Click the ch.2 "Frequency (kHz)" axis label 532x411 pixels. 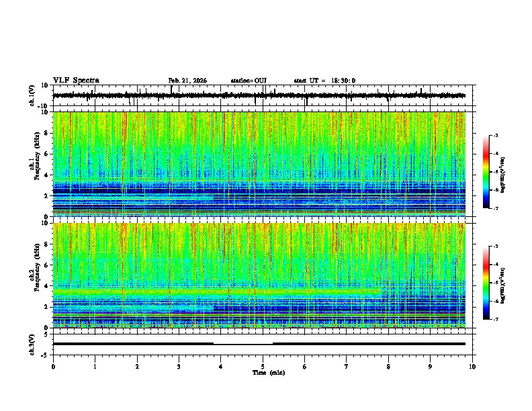(x=37, y=267)
